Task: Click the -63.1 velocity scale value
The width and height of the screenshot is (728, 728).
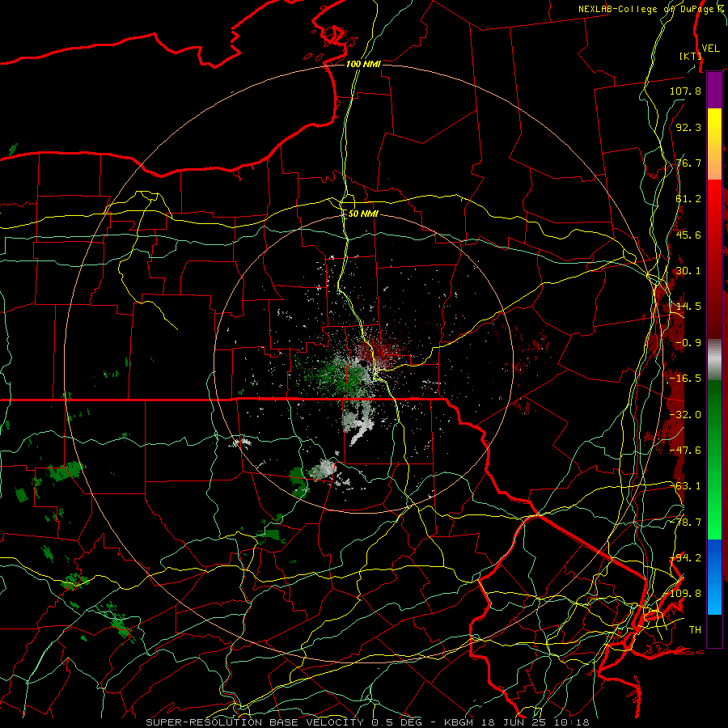Action: (x=685, y=486)
